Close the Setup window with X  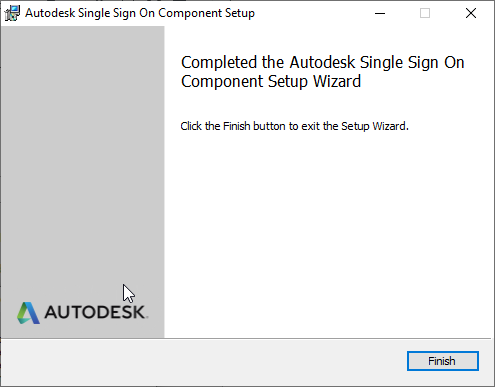tap(471, 13)
